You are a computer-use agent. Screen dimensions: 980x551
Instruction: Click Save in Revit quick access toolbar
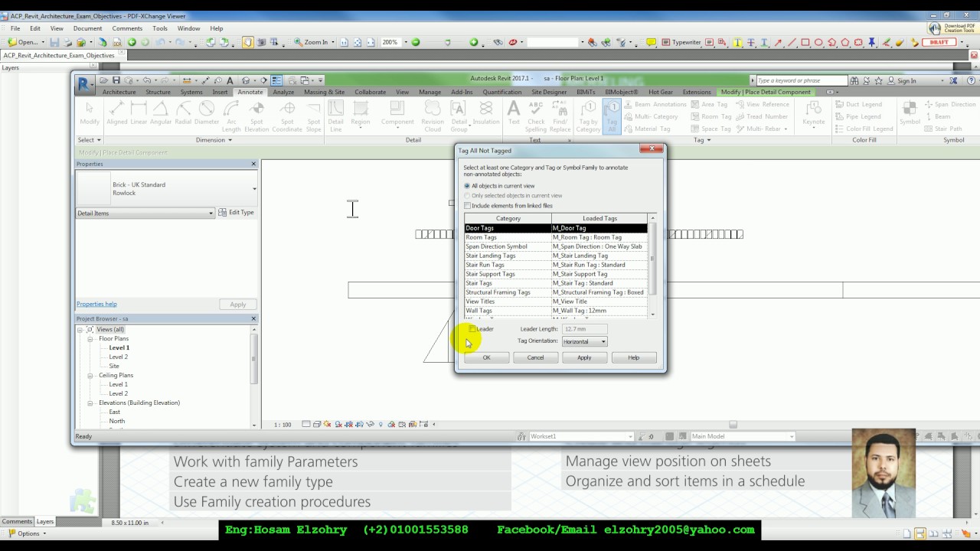(x=116, y=80)
